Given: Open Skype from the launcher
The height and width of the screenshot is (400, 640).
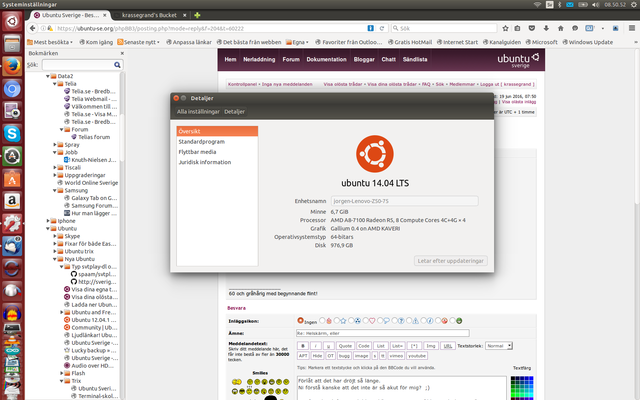Looking at the screenshot, I should 12,133.
